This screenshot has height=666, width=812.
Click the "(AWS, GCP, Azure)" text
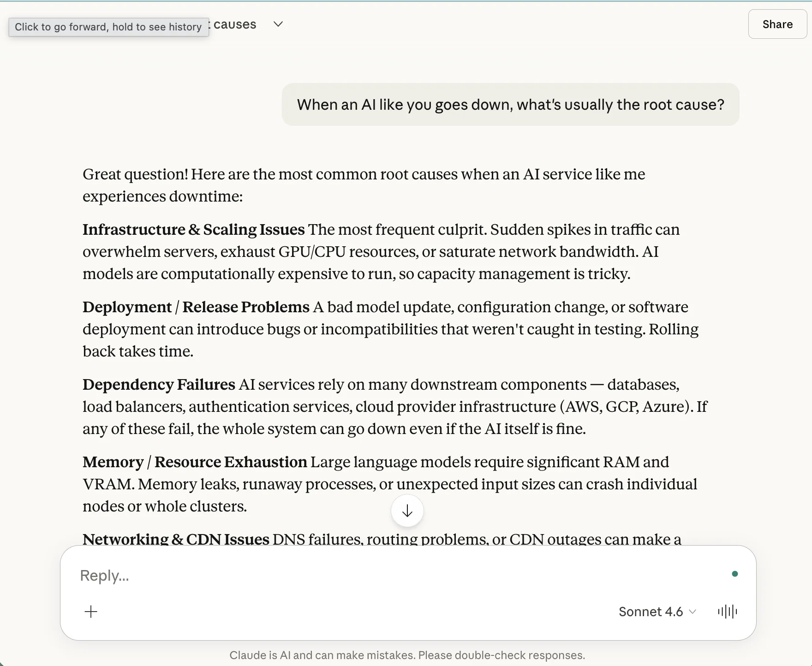pyautogui.click(x=626, y=407)
